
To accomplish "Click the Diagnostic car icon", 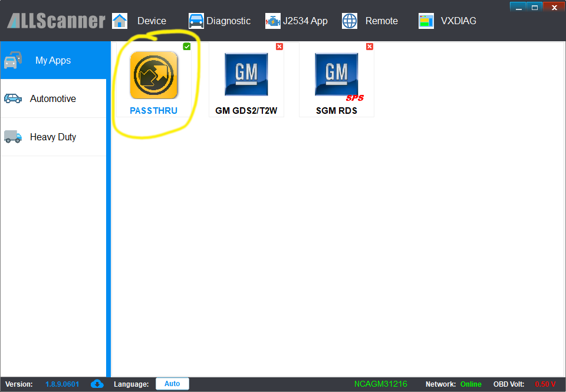I will coord(196,21).
